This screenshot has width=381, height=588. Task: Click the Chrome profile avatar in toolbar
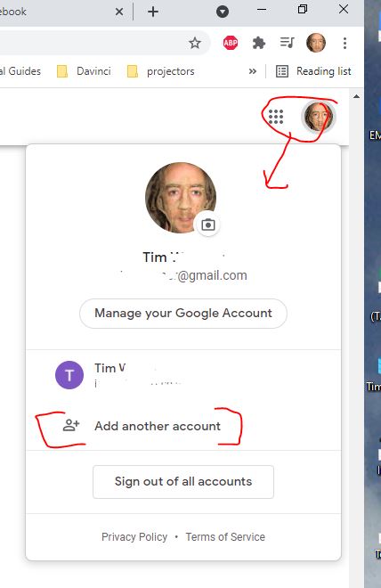click(x=316, y=43)
